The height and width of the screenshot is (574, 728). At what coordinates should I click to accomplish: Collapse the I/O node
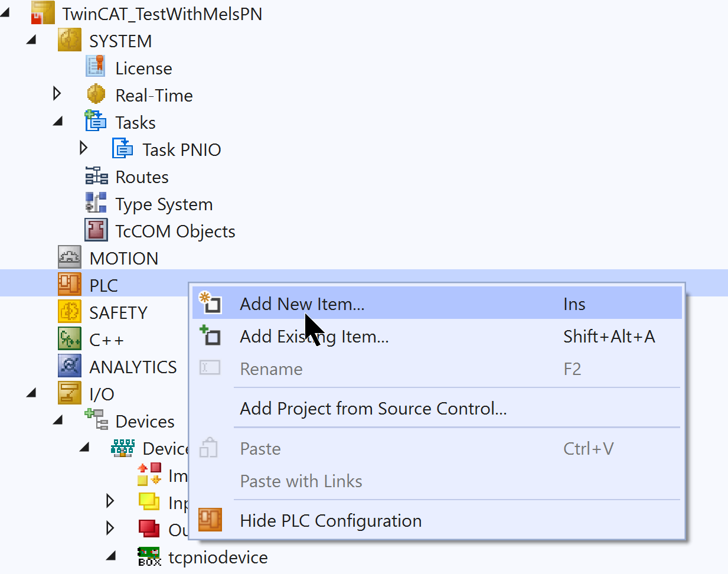pos(32,393)
